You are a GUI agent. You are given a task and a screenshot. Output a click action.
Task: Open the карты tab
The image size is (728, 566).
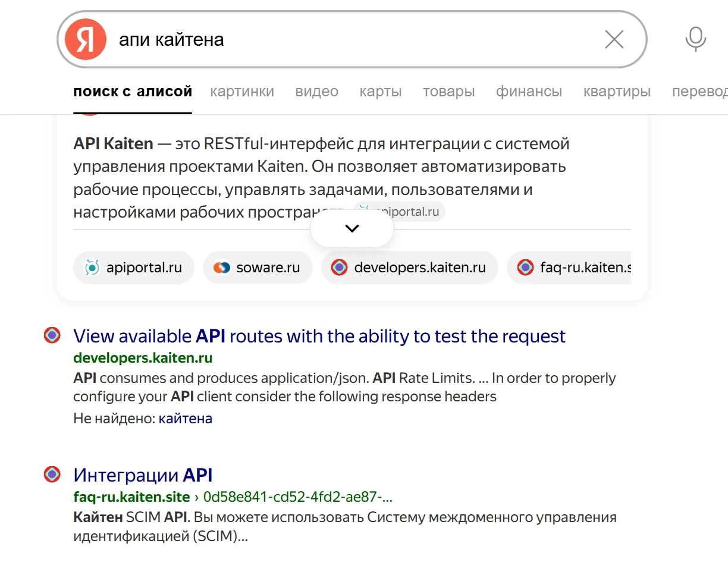[381, 92]
